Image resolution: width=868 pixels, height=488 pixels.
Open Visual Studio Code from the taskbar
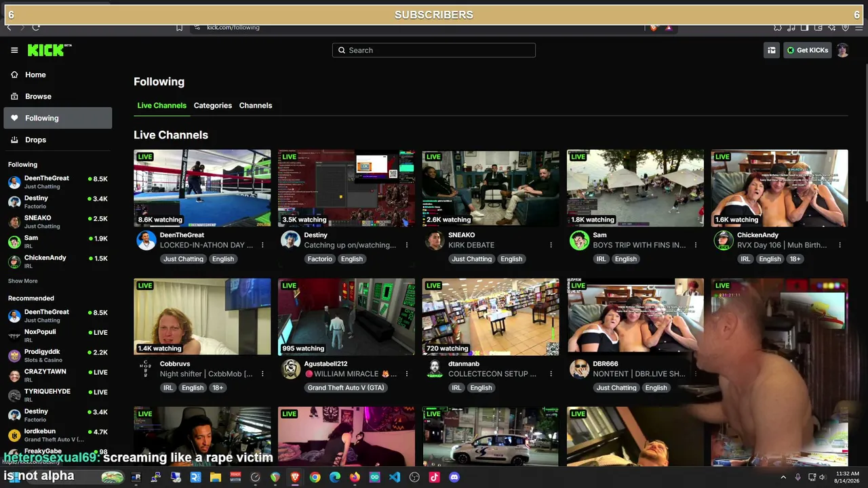point(395,477)
